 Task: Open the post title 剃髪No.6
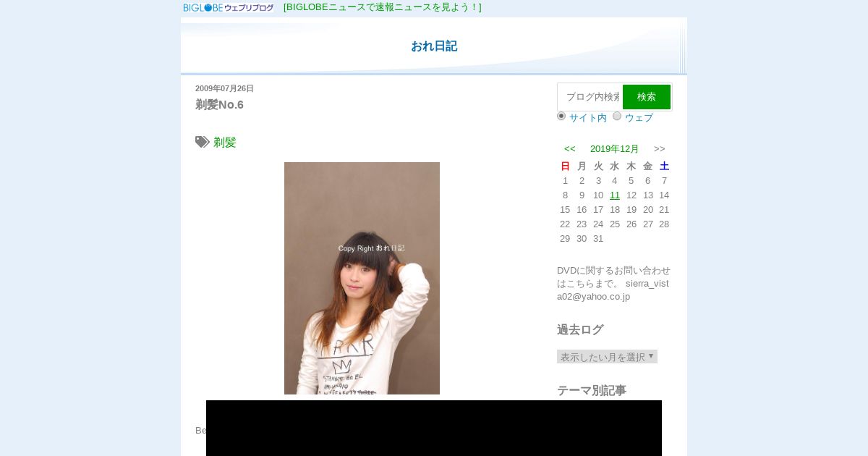pos(219,105)
